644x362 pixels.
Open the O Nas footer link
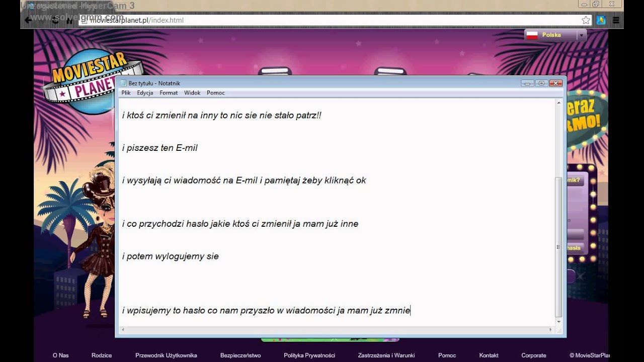point(60,355)
